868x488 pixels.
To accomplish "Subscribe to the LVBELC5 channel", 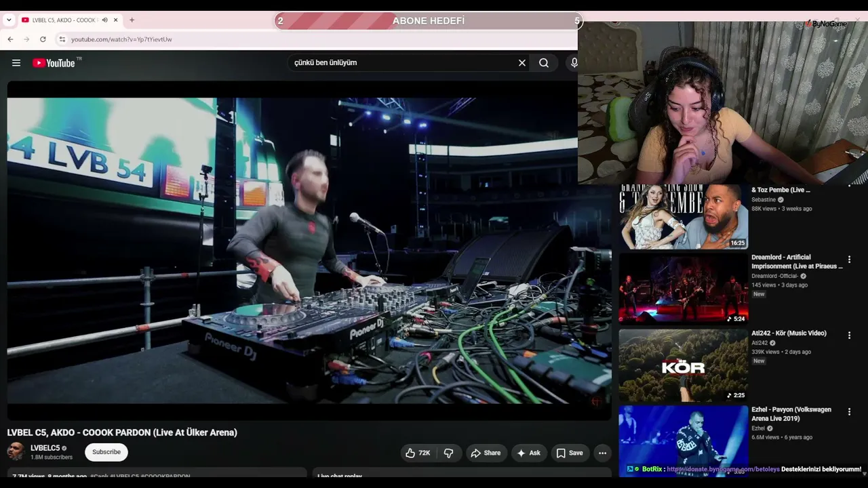I will [x=106, y=452].
